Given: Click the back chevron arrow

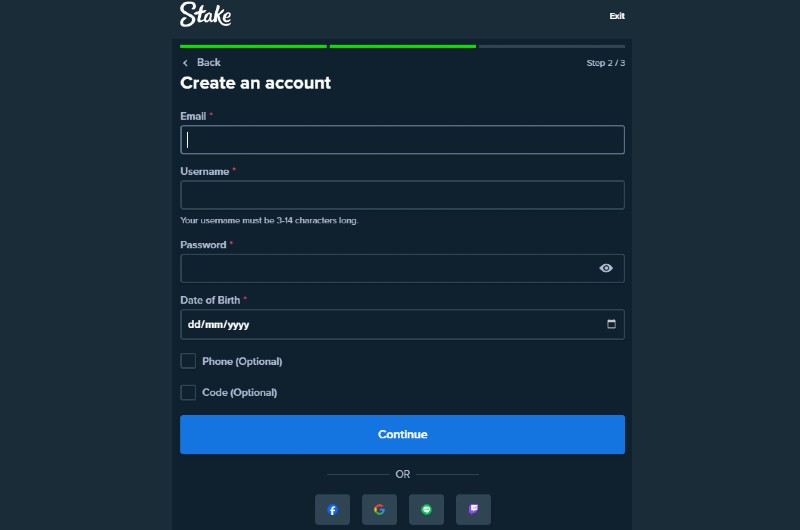Looking at the screenshot, I should [185, 63].
